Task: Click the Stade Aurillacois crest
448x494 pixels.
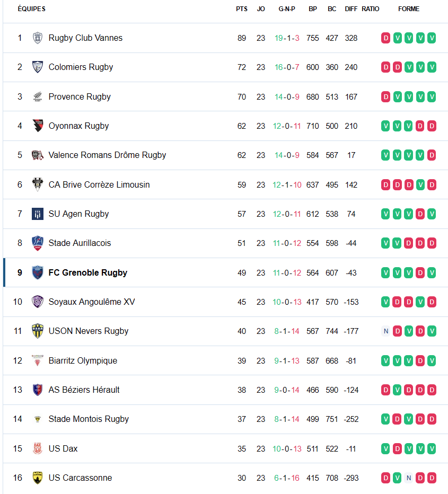Action: point(37,243)
